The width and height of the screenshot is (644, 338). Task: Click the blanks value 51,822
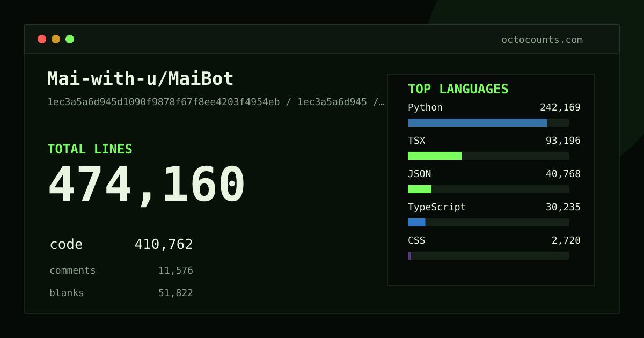click(x=175, y=293)
